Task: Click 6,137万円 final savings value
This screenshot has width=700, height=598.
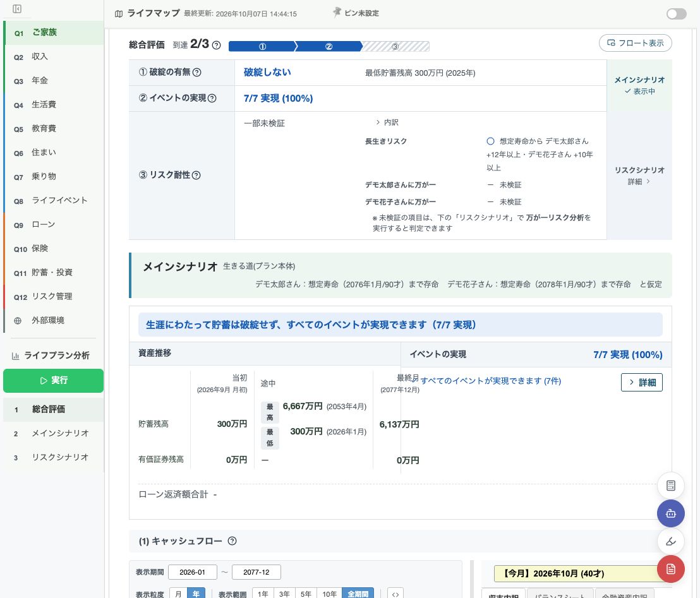Action: tap(399, 424)
